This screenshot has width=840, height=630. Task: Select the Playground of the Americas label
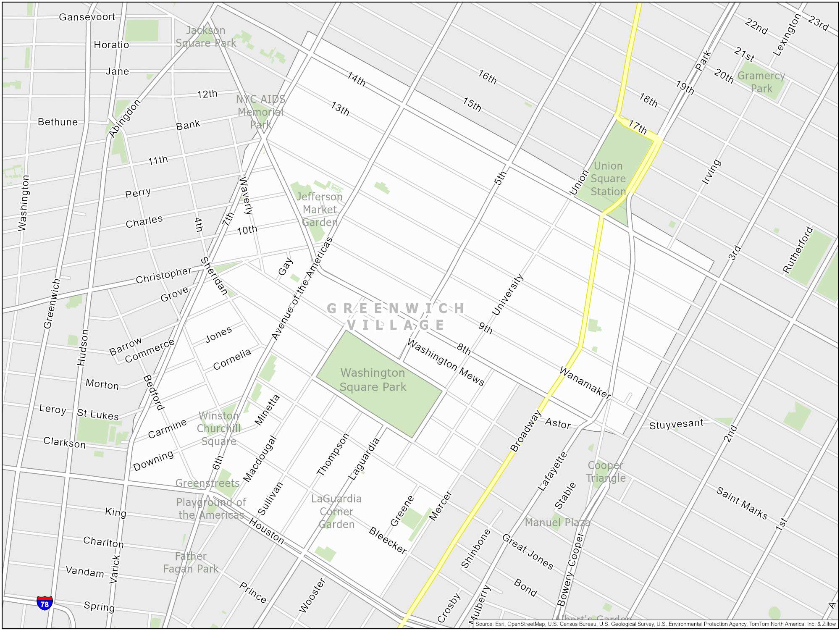211,508
